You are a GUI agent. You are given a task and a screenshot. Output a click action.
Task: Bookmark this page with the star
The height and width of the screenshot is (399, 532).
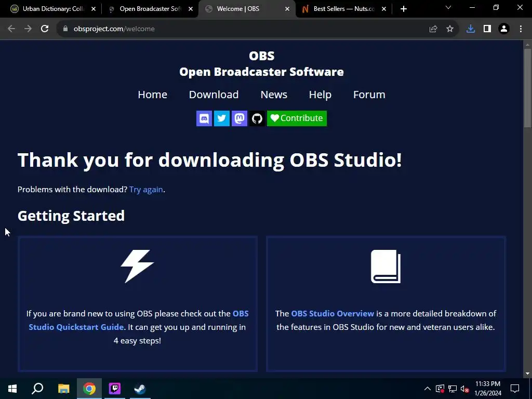point(450,29)
